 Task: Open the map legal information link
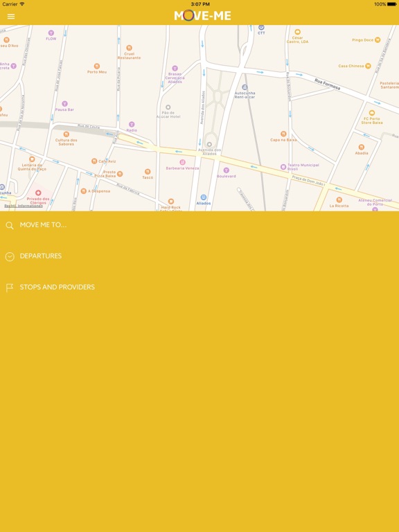click(24, 206)
